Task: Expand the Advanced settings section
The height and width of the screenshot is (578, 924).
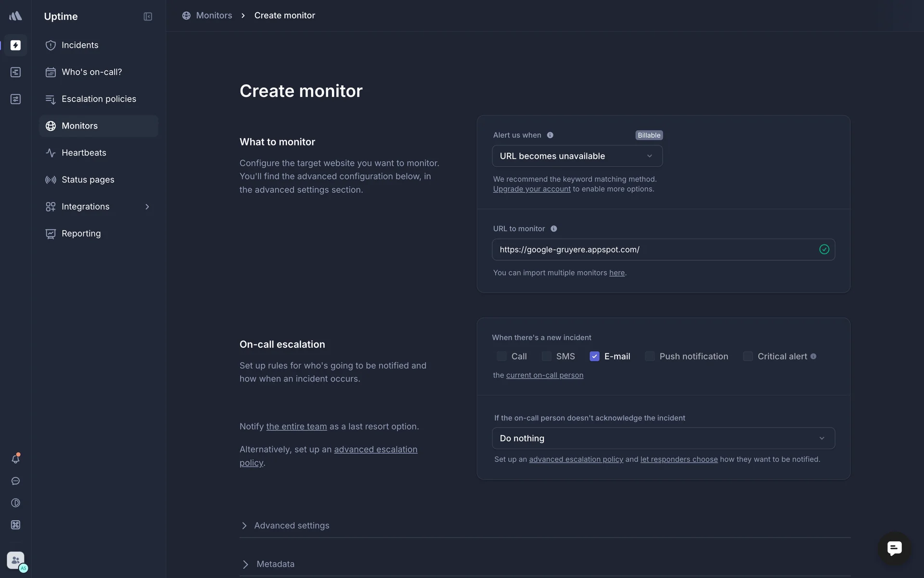Action: coord(291,525)
